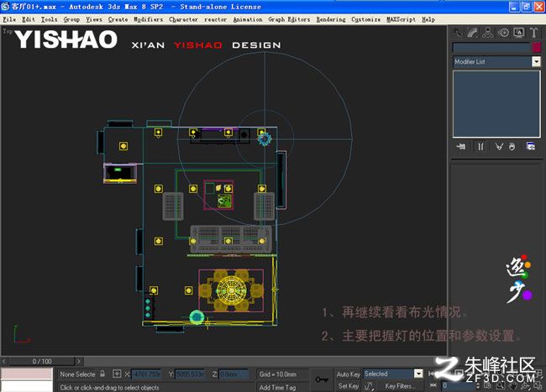The width and height of the screenshot is (546, 392).
Task: Switch to the Modify panel tab
Action: (473, 33)
